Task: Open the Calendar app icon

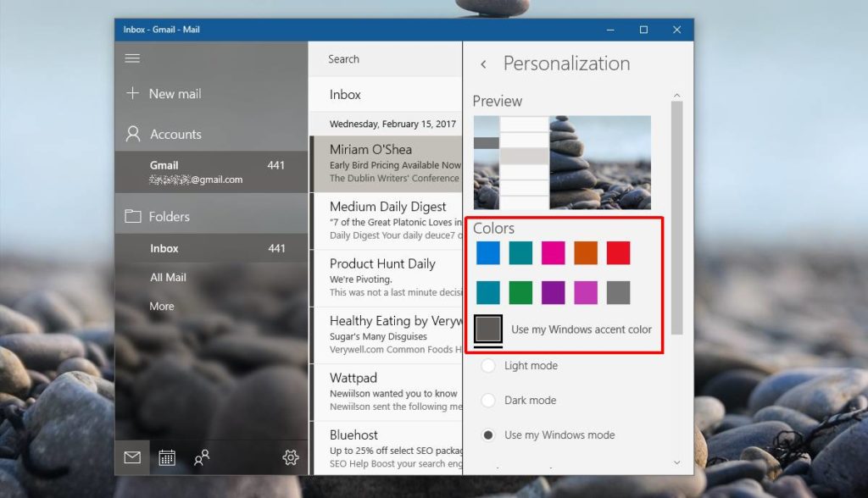Action: click(x=166, y=457)
